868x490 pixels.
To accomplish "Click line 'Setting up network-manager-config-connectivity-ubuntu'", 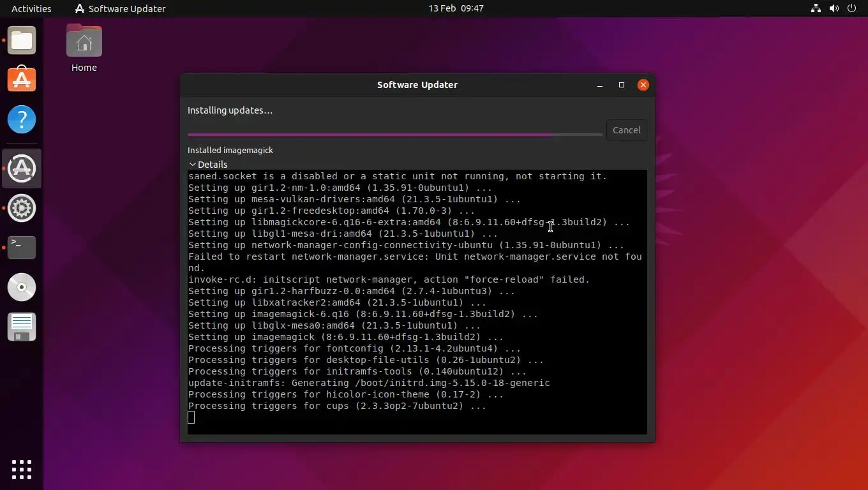I will click(406, 245).
